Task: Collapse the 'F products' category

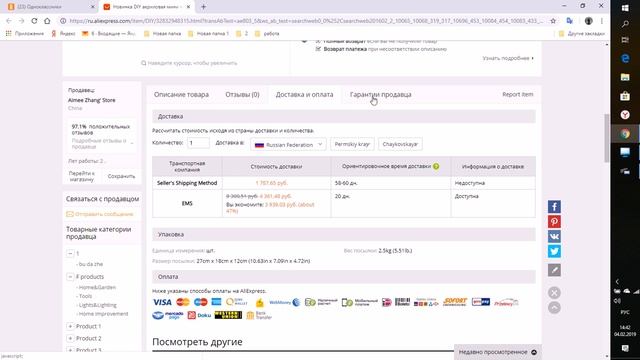Action: coord(70,277)
